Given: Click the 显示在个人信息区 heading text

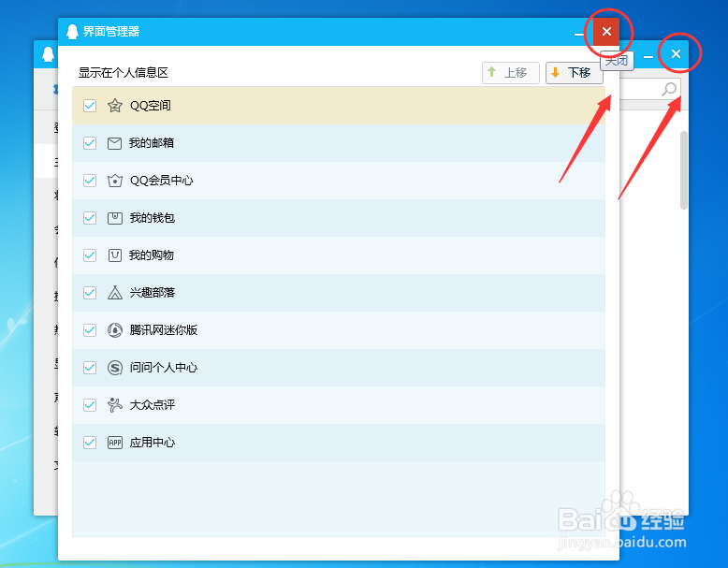Looking at the screenshot, I should 123,72.
